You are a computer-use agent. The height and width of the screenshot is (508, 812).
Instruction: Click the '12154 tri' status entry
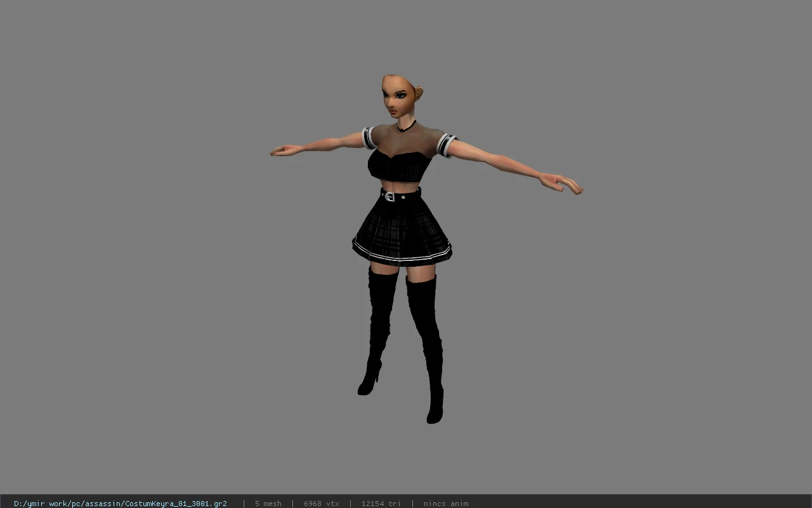click(x=381, y=504)
